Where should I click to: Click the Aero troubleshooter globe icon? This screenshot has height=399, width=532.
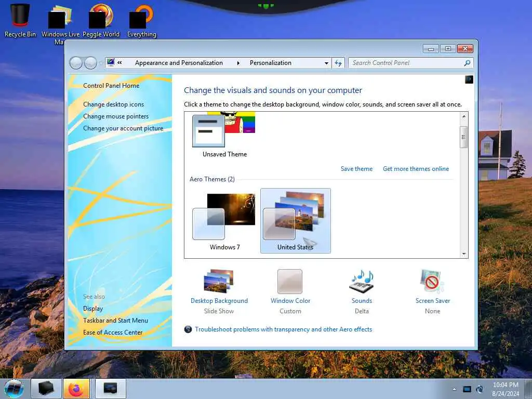188,329
